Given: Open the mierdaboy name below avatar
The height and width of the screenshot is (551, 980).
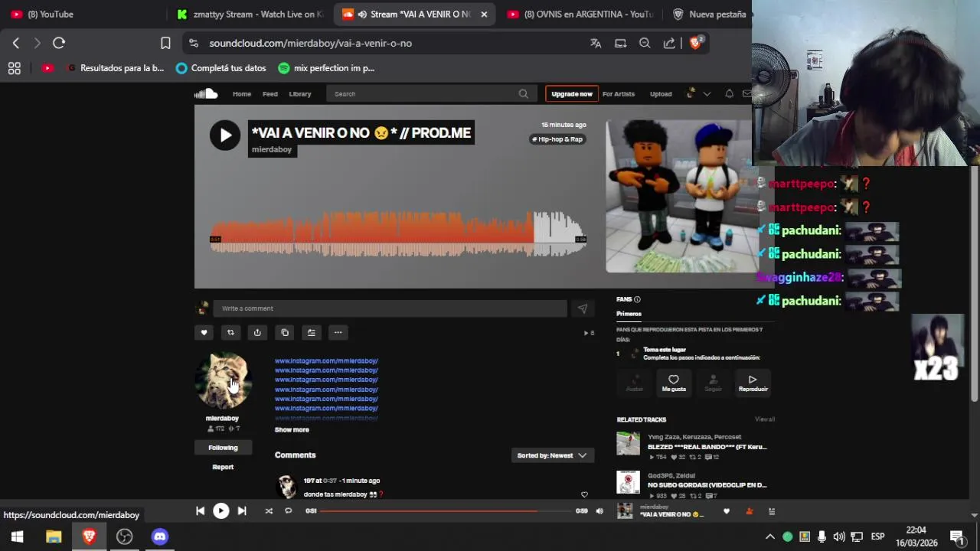Looking at the screenshot, I should 222,419.
